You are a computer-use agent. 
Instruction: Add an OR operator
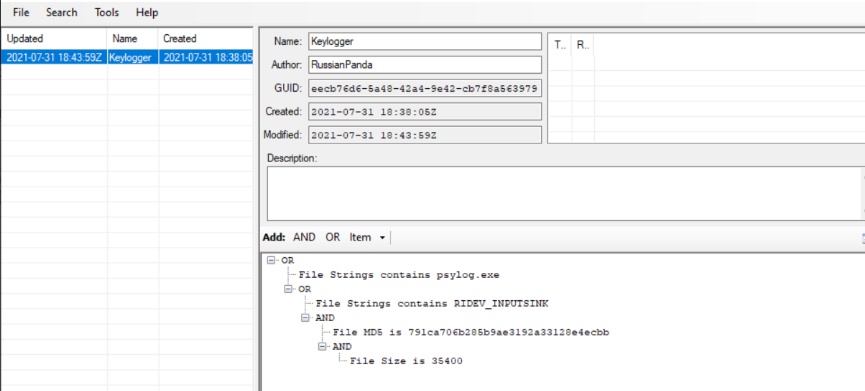pyautogui.click(x=333, y=238)
